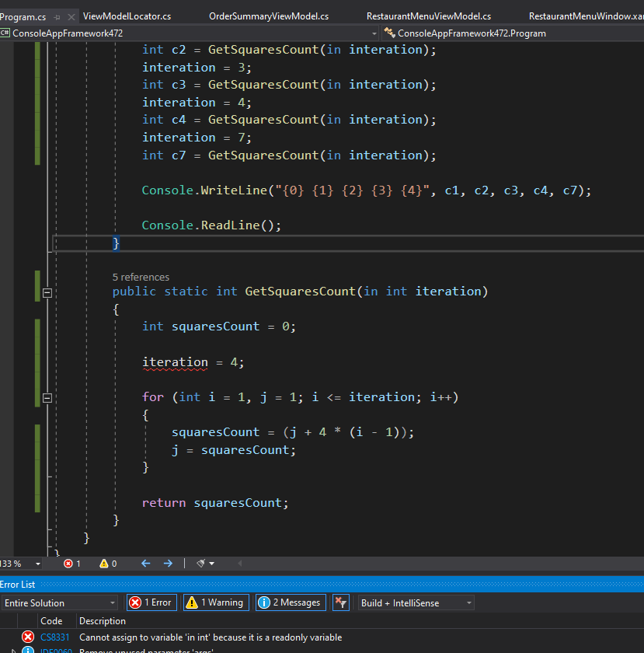Viewport: 644px width, 653px height.
Task: Navigate backward with left arrow
Action: 146,564
